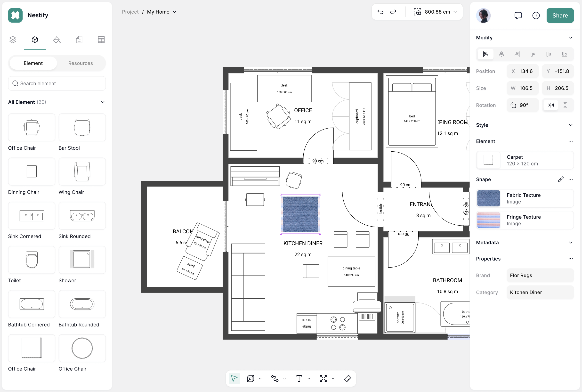Click the redo arrow icon
This screenshot has height=392, width=582.
tap(393, 12)
